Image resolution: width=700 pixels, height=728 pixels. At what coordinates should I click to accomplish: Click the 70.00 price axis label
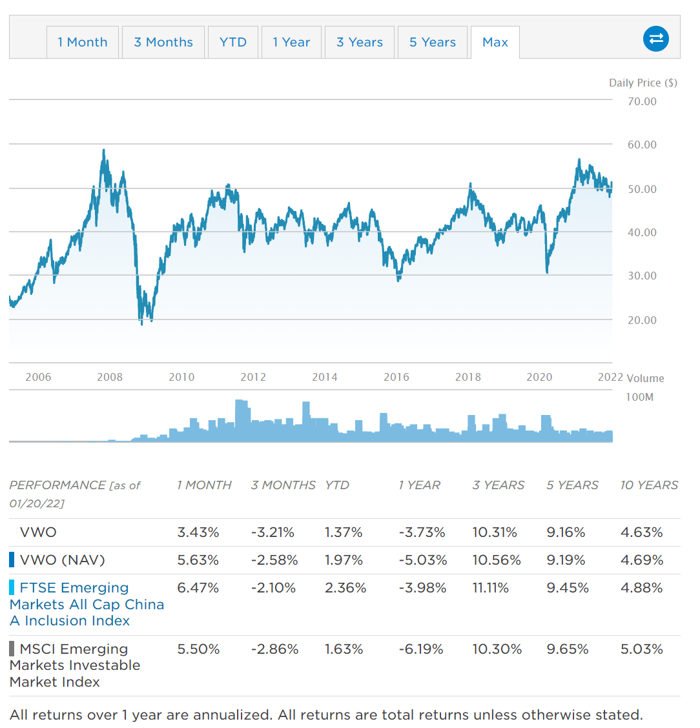click(x=642, y=101)
